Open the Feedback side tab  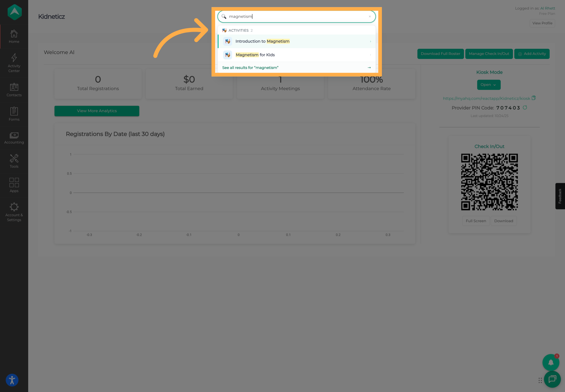click(x=560, y=196)
